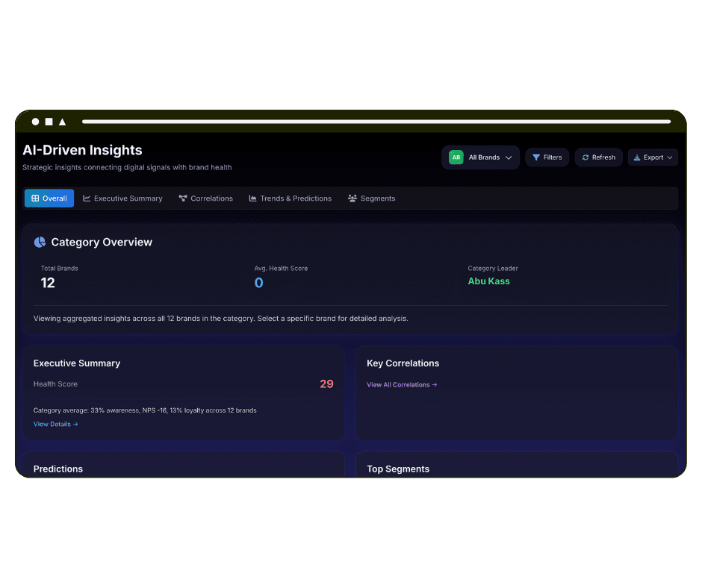Click the green AB brand badge
This screenshot has height=588, width=702.
tap(456, 157)
